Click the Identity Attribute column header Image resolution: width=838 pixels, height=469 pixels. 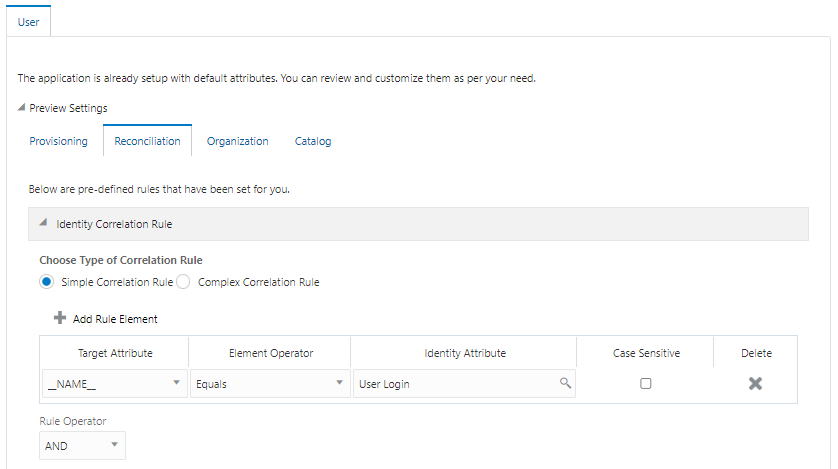(465, 353)
